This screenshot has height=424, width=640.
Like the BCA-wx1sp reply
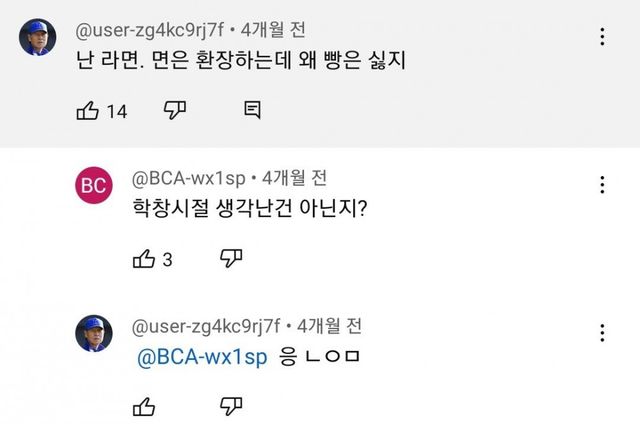[143, 259]
